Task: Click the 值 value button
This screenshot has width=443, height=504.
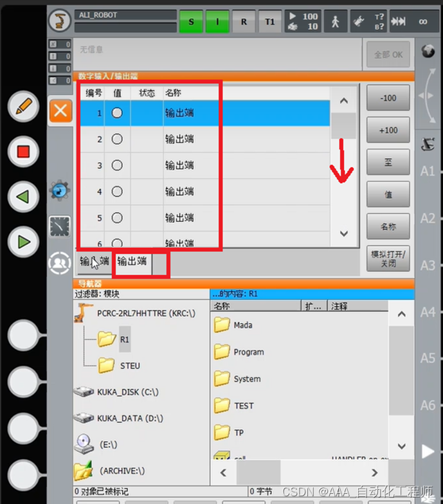Action: pyautogui.click(x=388, y=194)
